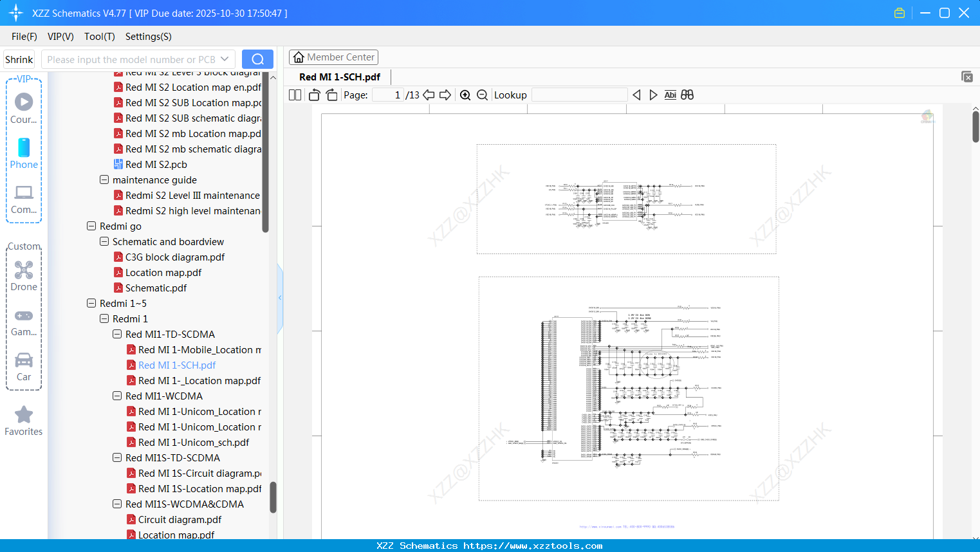This screenshot has height=552, width=980.
Task: Open Schematic.pdf under Redmi go
Action: coord(156,288)
